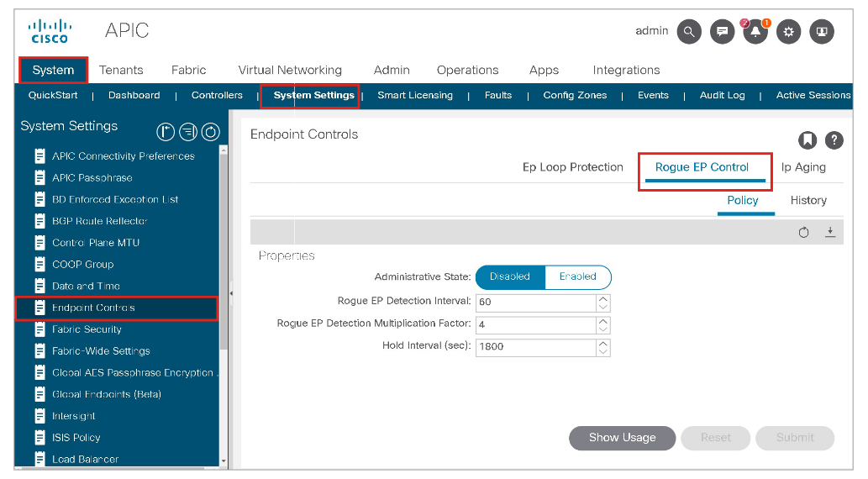
Task: Set Administrative State to Enabled
Action: [578, 276]
